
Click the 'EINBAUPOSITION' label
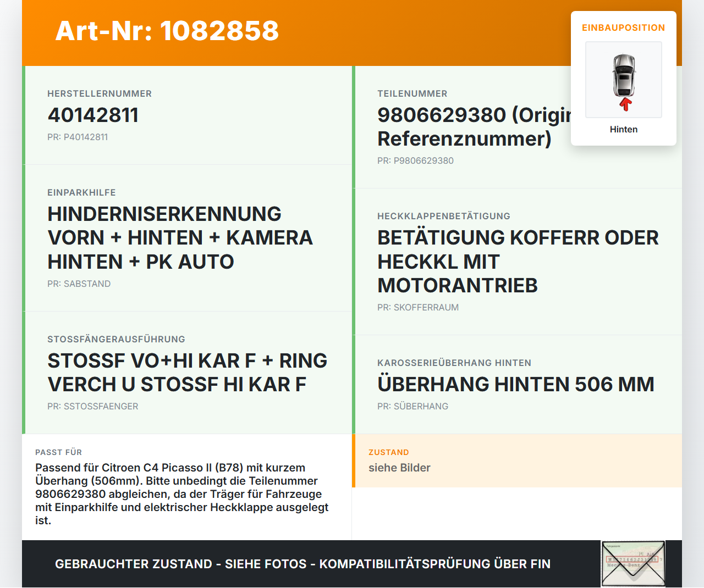(x=624, y=27)
